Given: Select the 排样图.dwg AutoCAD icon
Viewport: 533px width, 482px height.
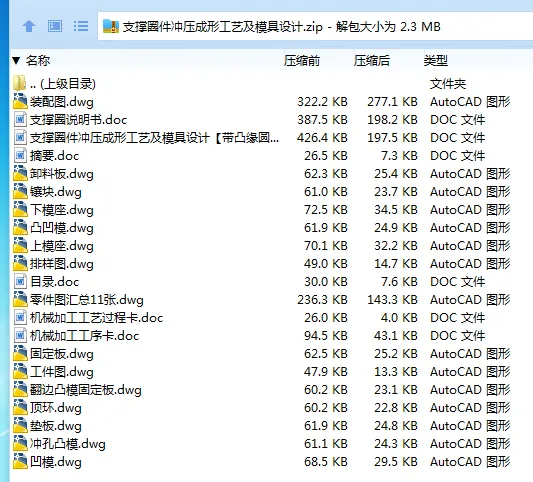Looking at the screenshot, I should click(x=20, y=263).
